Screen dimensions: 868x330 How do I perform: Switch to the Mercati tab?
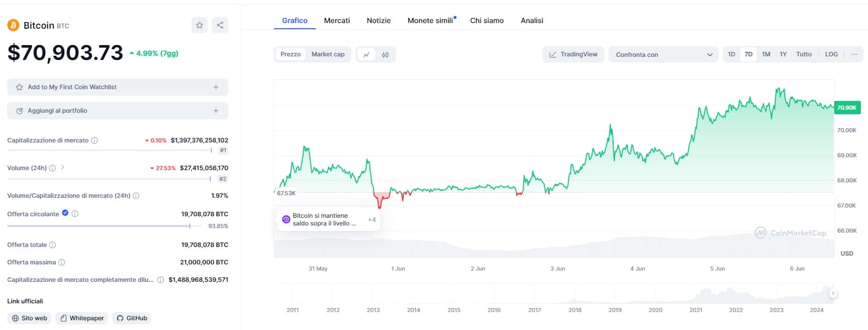pyautogui.click(x=337, y=20)
